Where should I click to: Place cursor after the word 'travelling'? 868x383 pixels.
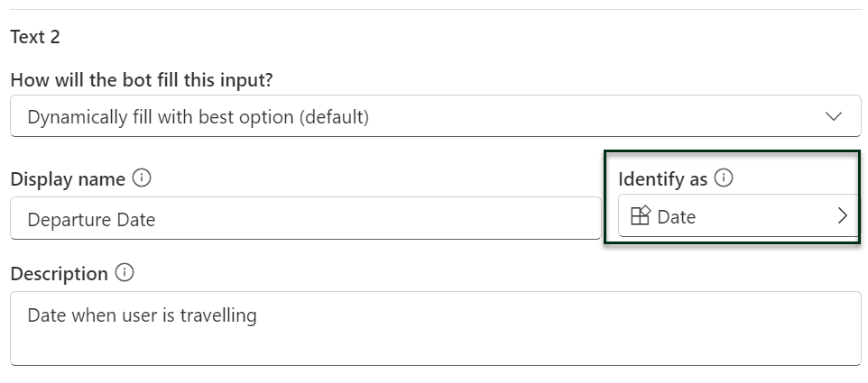[x=258, y=315]
